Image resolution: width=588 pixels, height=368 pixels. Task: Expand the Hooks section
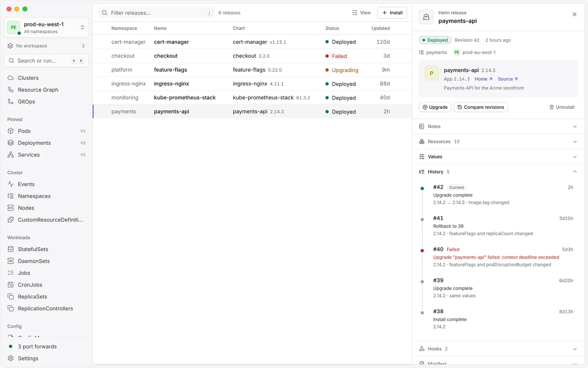tap(498, 349)
